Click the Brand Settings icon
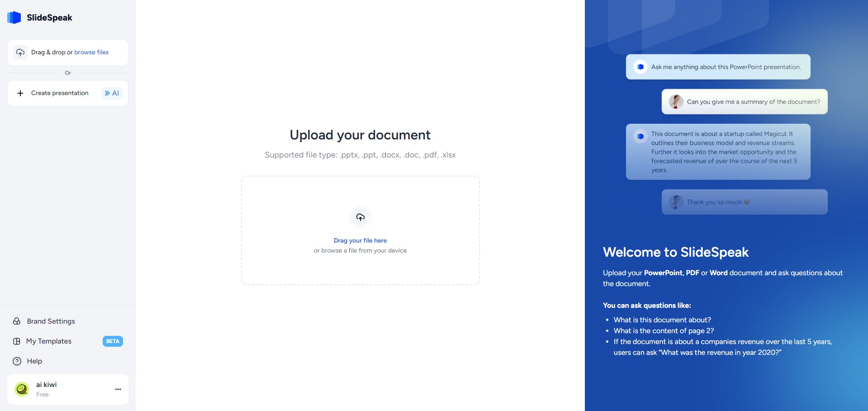The width and height of the screenshot is (868, 411). (x=17, y=321)
